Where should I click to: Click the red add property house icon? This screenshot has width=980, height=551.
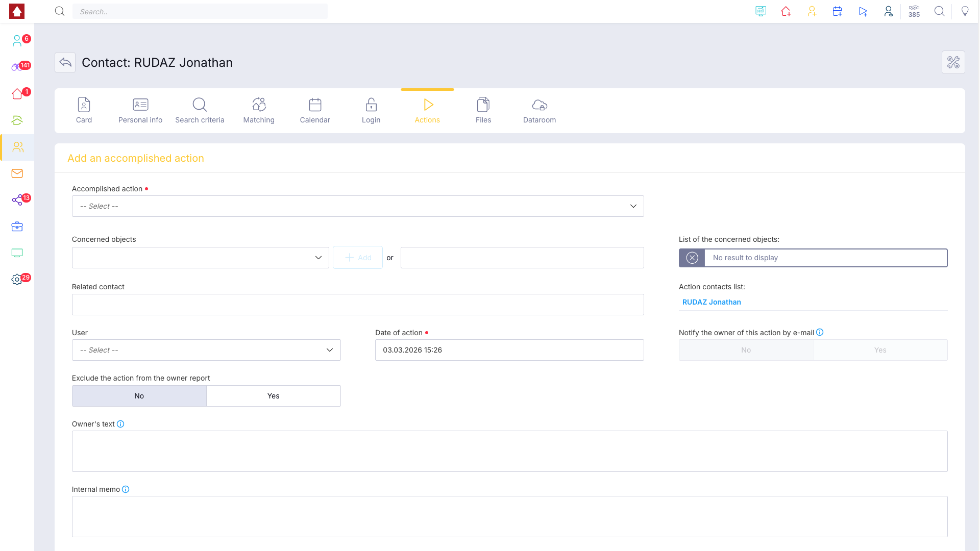[786, 11]
